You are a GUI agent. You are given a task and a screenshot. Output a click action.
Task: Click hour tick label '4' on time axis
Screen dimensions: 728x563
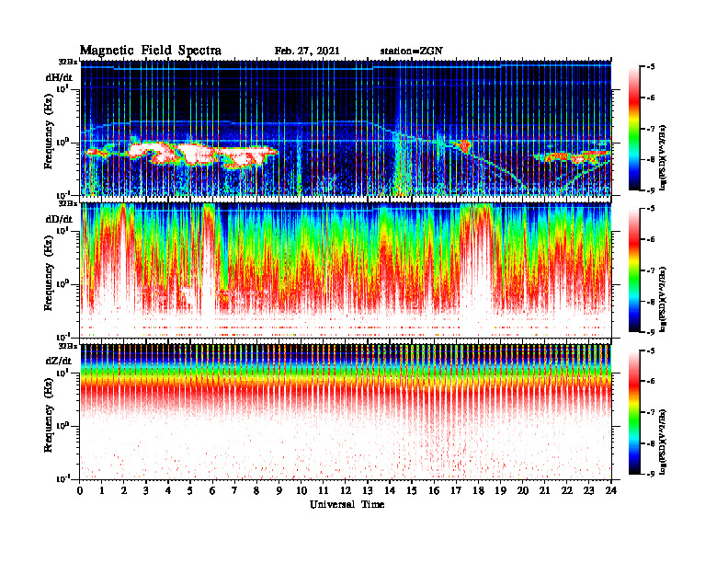point(168,490)
